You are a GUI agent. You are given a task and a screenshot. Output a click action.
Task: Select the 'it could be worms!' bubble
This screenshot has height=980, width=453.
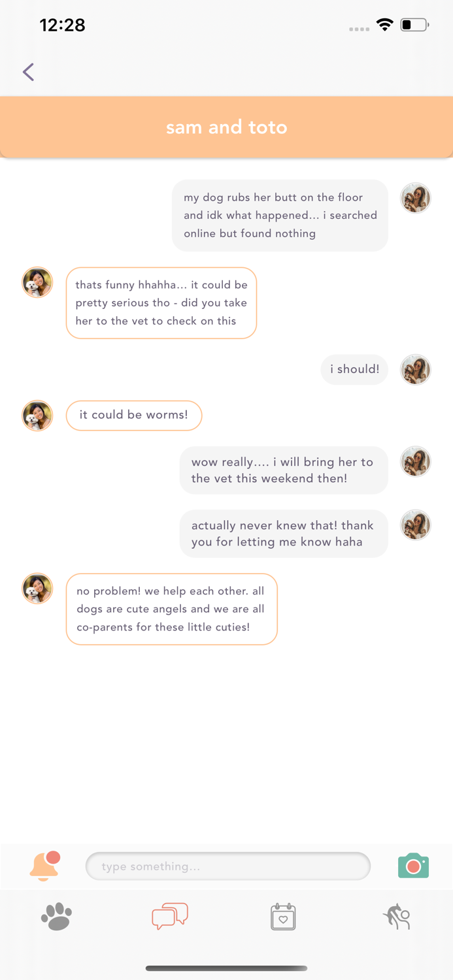134,415
